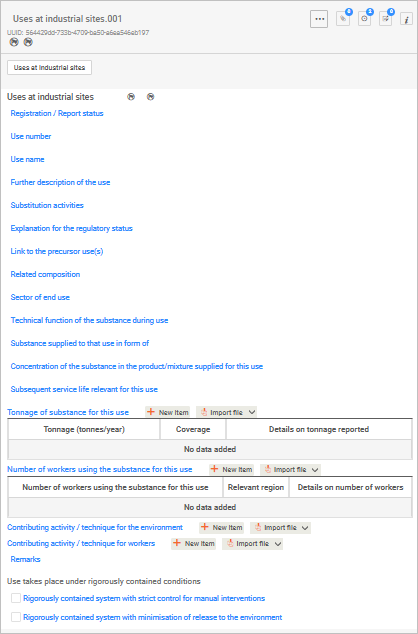Image resolution: width=418 pixels, height=634 pixels.
Task: Click the information 'i' icon
Action: (406, 19)
